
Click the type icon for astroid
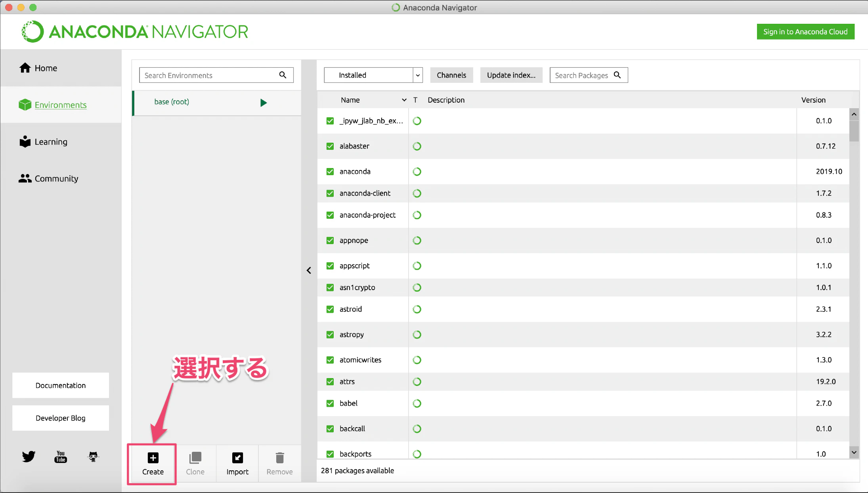[x=417, y=310]
